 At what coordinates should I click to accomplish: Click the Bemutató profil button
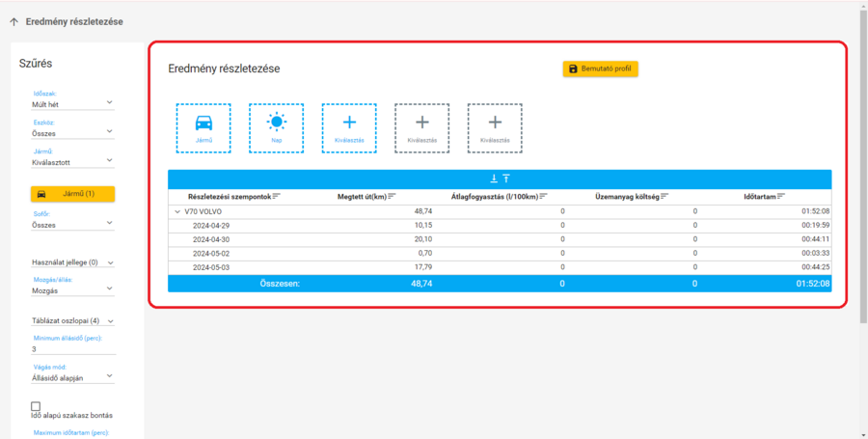(x=600, y=69)
